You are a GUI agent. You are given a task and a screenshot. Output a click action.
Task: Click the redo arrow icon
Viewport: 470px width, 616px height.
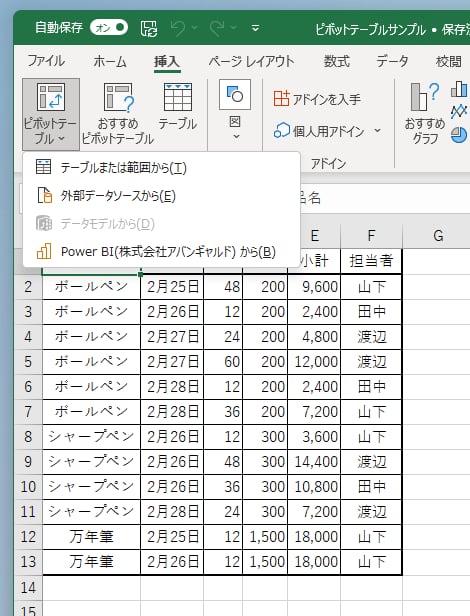(x=217, y=28)
